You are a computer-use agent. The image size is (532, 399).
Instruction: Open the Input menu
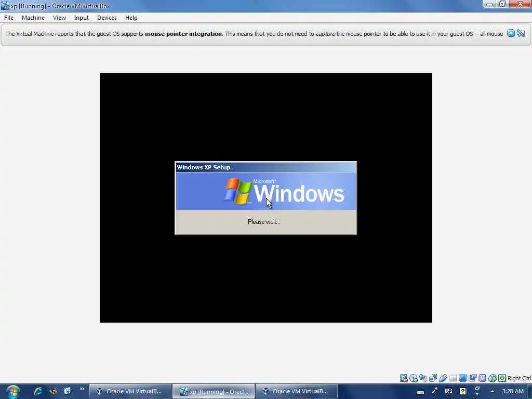[x=82, y=18]
